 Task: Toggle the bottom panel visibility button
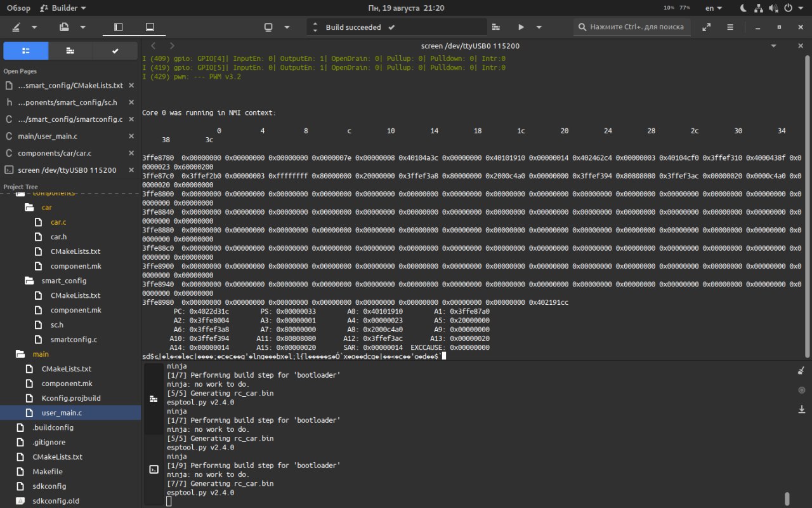pos(150,27)
